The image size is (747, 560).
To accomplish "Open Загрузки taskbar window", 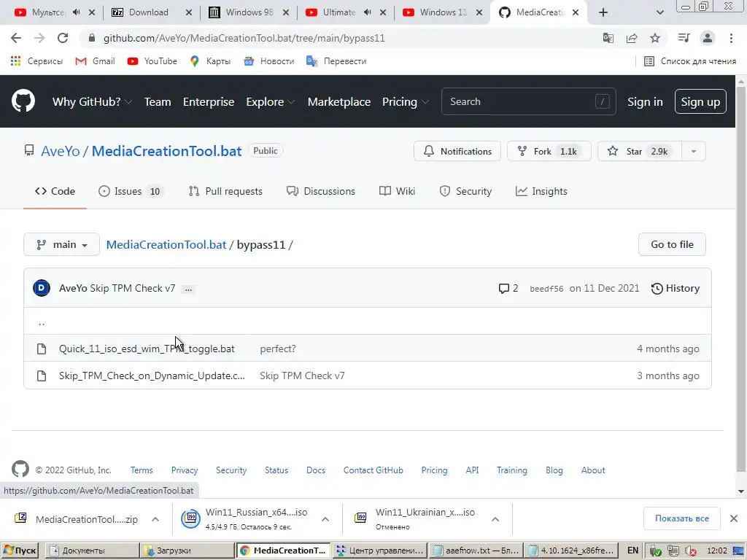I will coord(187,551).
